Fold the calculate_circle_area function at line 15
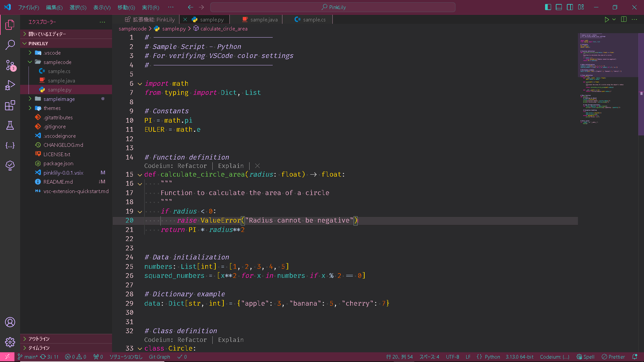Viewport: 644px width, 362px height. tap(140, 175)
